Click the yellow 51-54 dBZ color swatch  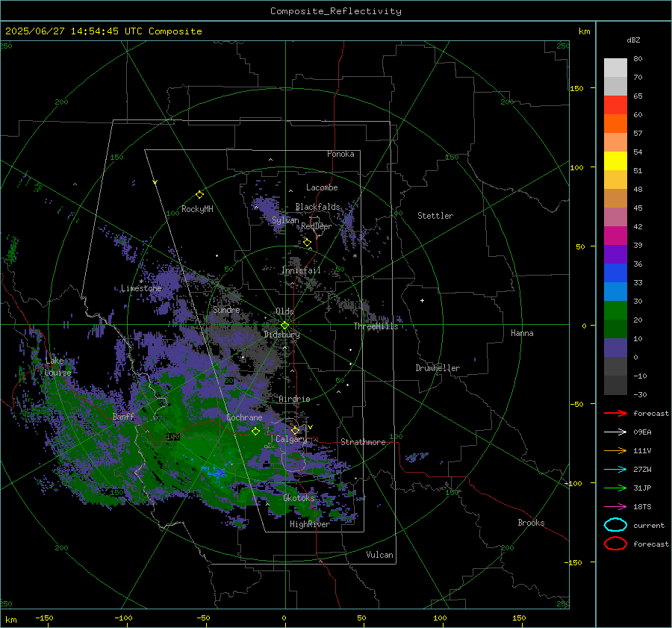click(615, 161)
